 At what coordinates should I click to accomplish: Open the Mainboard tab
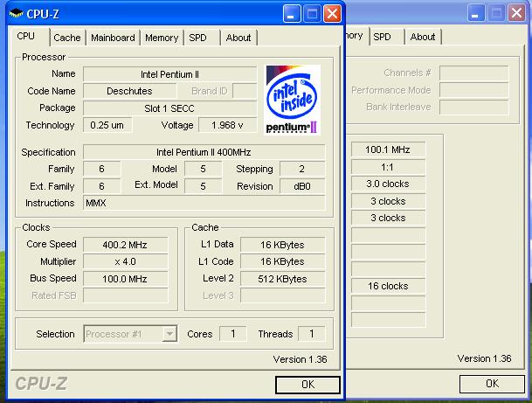113,38
